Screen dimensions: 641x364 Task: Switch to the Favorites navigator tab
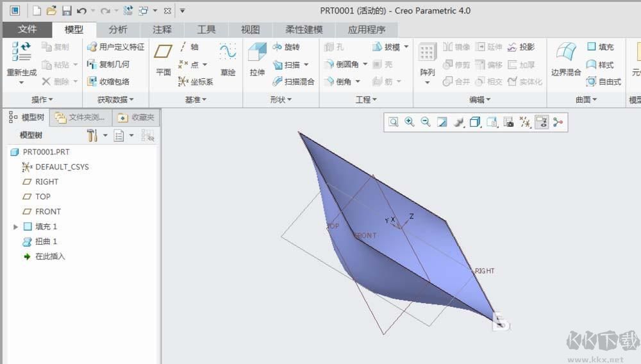(x=136, y=118)
